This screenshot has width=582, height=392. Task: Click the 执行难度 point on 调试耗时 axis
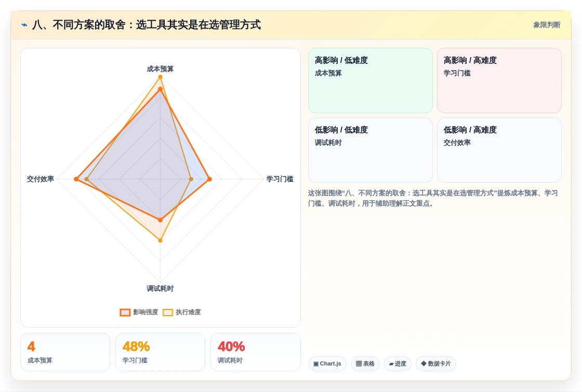click(x=161, y=240)
